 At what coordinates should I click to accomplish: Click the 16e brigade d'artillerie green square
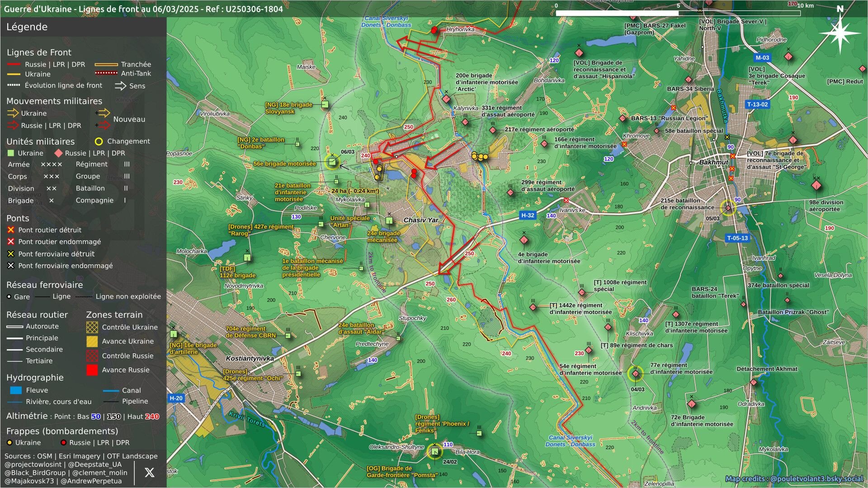click(174, 334)
